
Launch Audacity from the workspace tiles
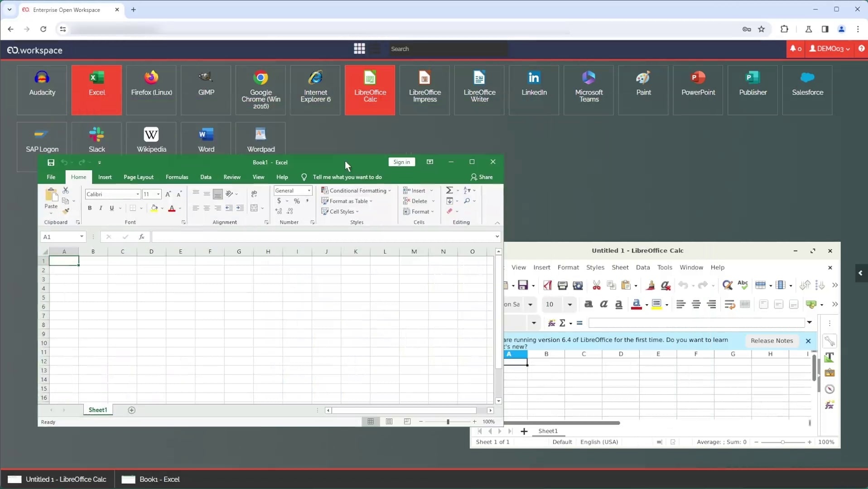click(42, 90)
